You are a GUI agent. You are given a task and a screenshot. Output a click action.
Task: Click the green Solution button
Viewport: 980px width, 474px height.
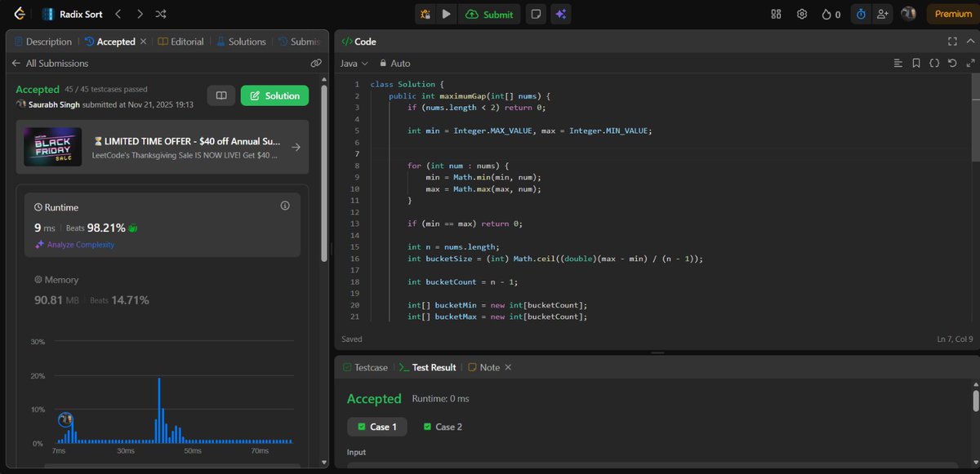[274, 95]
